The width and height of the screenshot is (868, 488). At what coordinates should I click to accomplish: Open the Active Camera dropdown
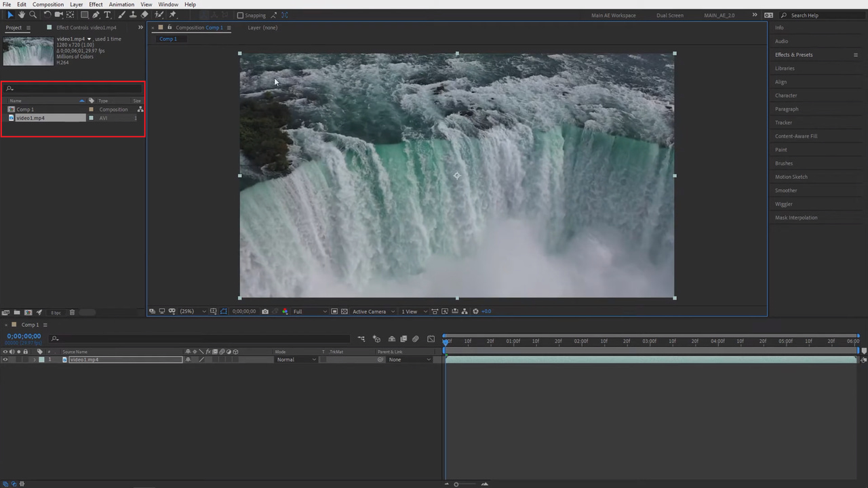tap(374, 312)
